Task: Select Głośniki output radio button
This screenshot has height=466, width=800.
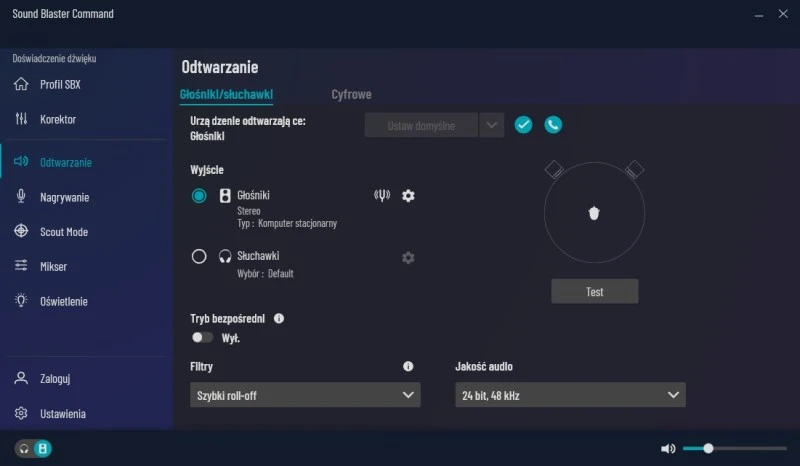Action: [199, 196]
